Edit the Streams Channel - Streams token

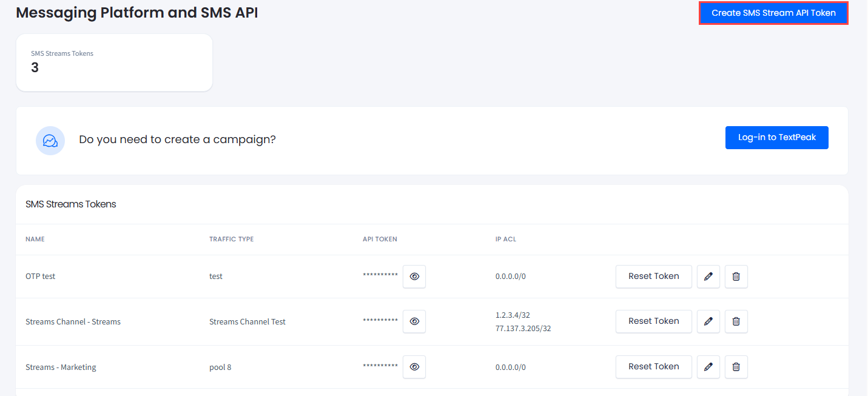click(708, 321)
